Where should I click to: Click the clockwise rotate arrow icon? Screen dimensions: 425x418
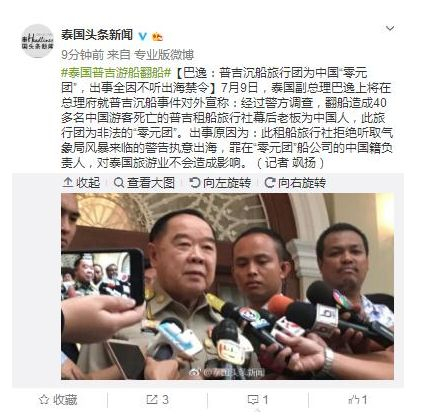pyautogui.click(x=269, y=182)
